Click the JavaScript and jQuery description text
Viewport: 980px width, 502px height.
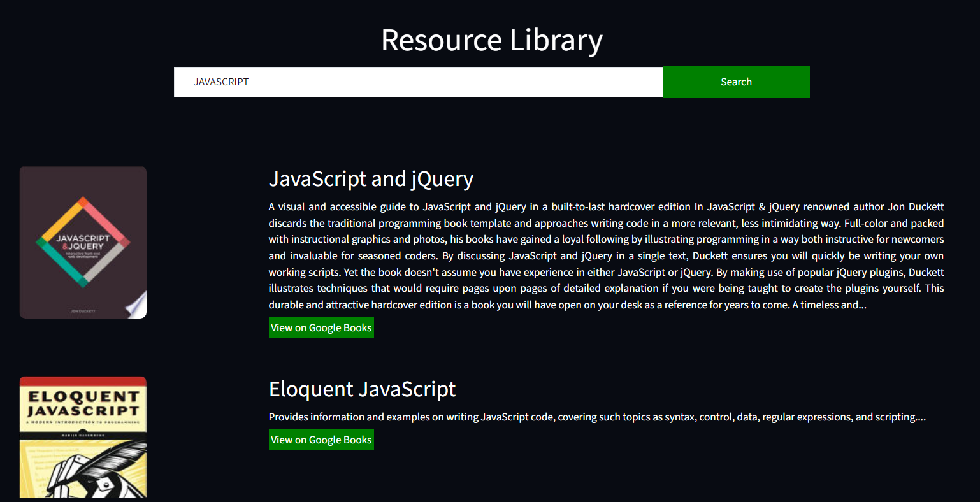click(605, 255)
